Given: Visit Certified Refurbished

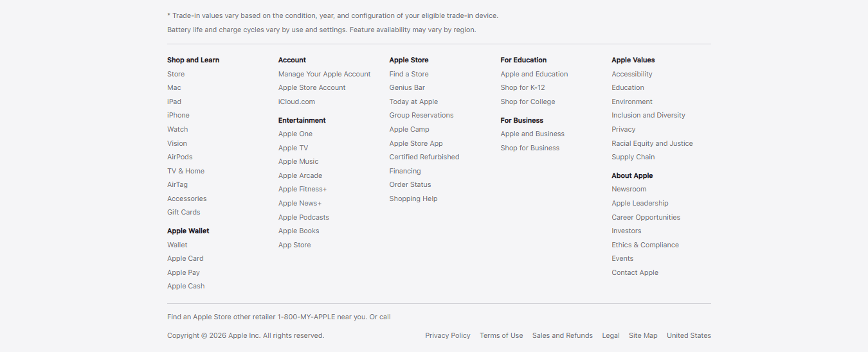Looking at the screenshot, I should click(424, 157).
